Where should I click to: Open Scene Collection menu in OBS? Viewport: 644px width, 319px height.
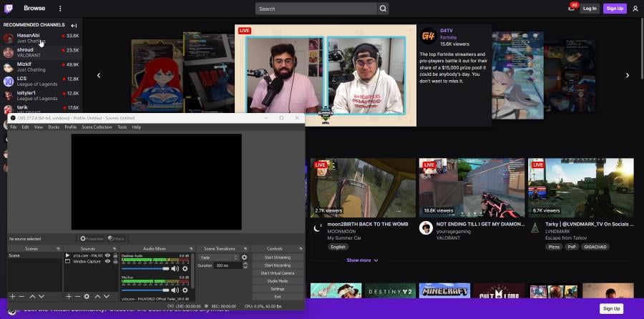point(97,127)
